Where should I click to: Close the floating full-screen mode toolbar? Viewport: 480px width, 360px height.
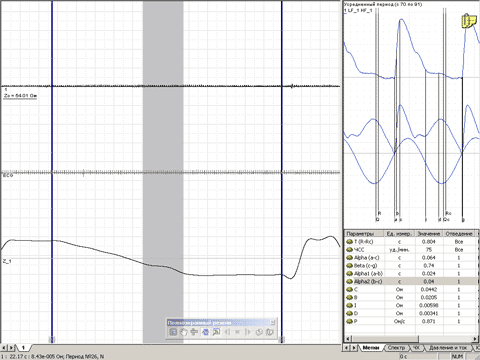pos(273,322)
